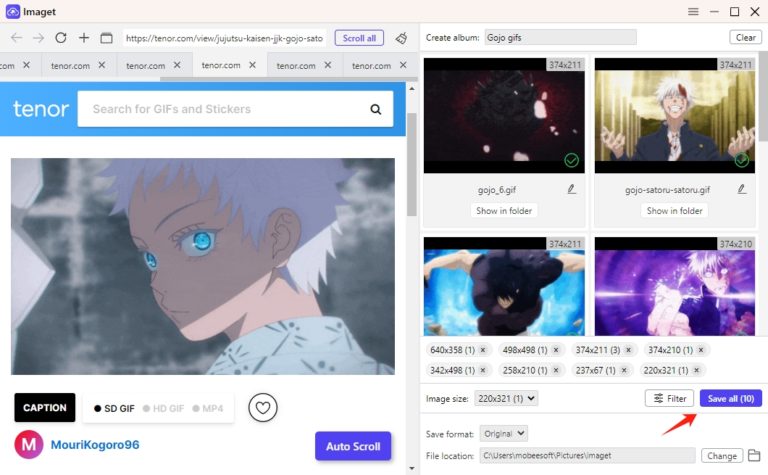Click the Create album name field
The width and height of the screenshot is (768, 475).
(x=561, y=38)
